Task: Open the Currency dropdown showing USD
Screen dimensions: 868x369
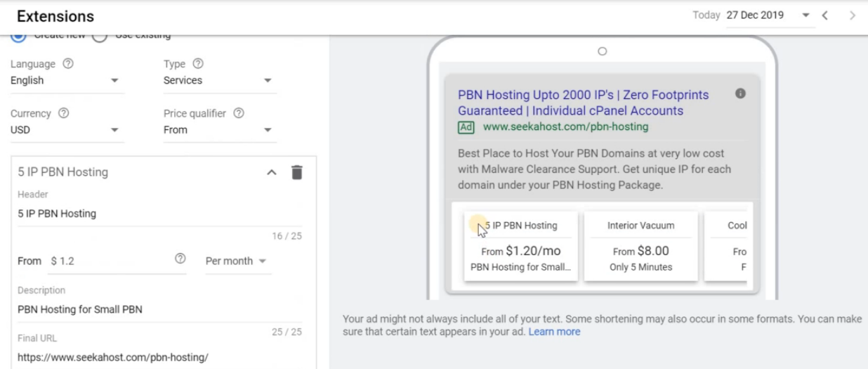Action: click(x=67, y=130)
